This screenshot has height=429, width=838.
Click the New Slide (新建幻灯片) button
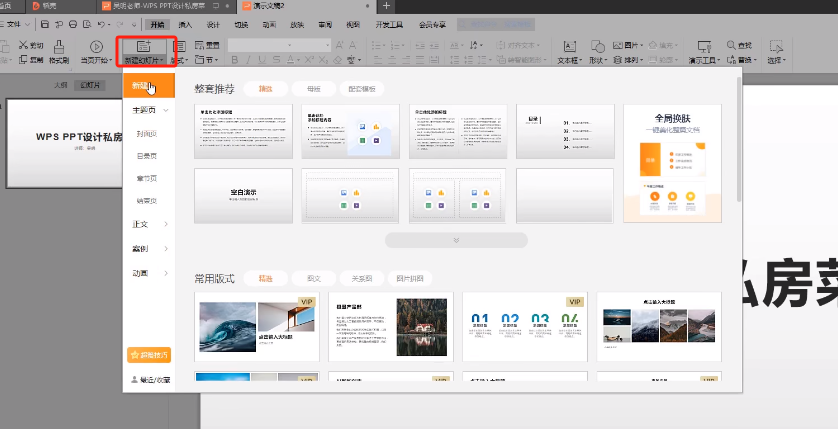coord(145,47)
